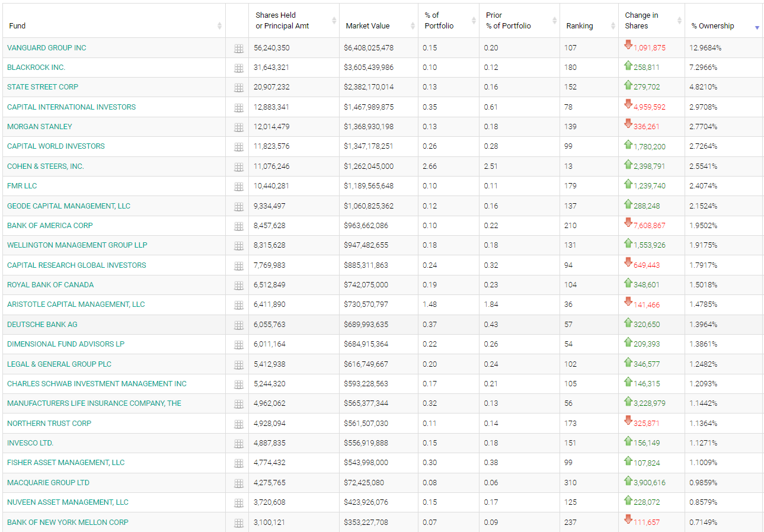This screenshot has height=532, width=764.
Task: Select Vanguard shares held 56,240,350
Action: (x=271, y=48)
